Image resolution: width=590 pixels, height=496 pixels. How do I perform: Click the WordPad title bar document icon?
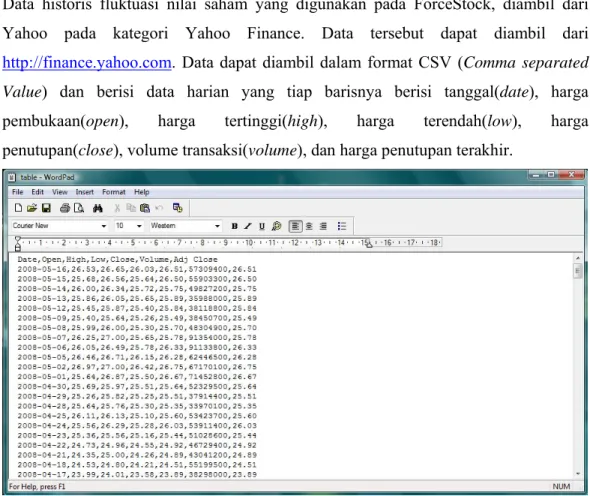click(x=12, y=177)
